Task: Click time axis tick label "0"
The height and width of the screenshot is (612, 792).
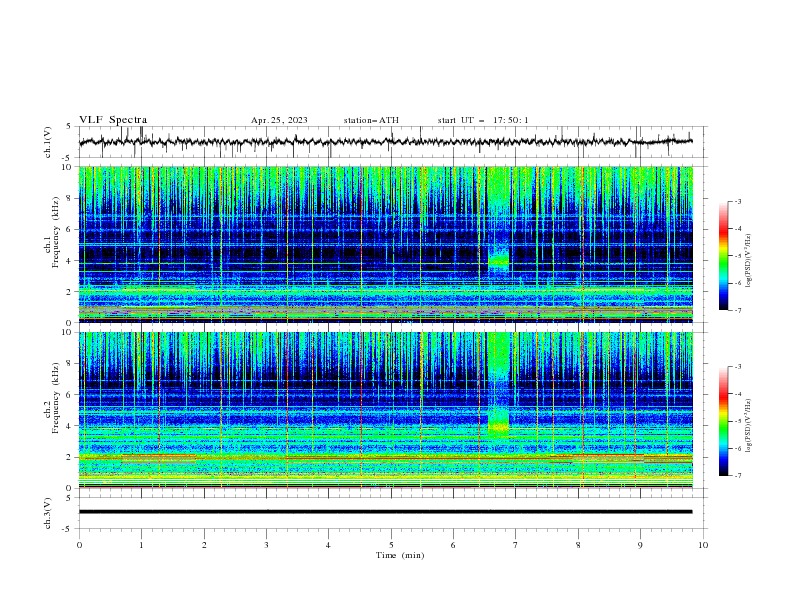Action: [79, 545]
